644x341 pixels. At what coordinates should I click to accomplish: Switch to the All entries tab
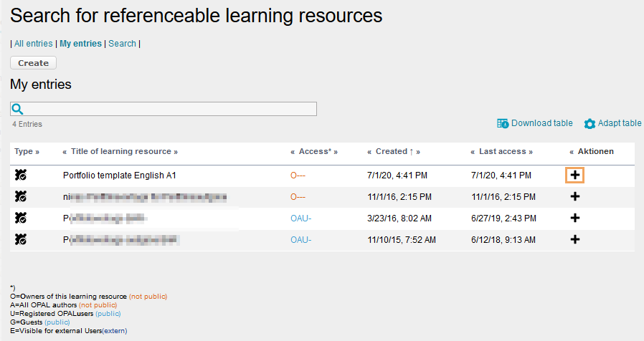tap(34, 44)
